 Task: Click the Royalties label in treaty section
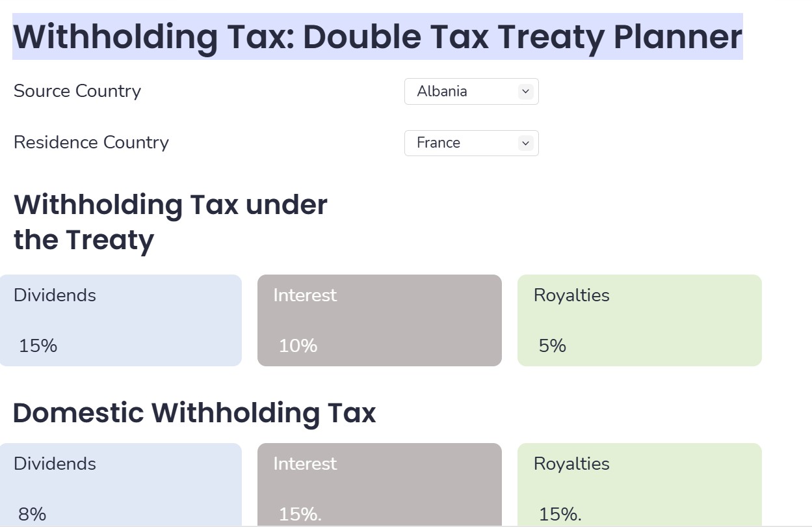tap(571, 295)
